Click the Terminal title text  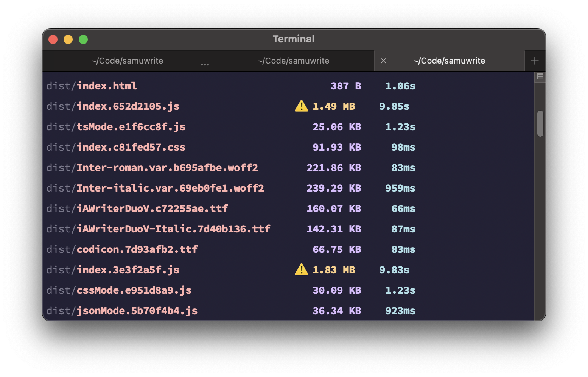pos(294,39)
